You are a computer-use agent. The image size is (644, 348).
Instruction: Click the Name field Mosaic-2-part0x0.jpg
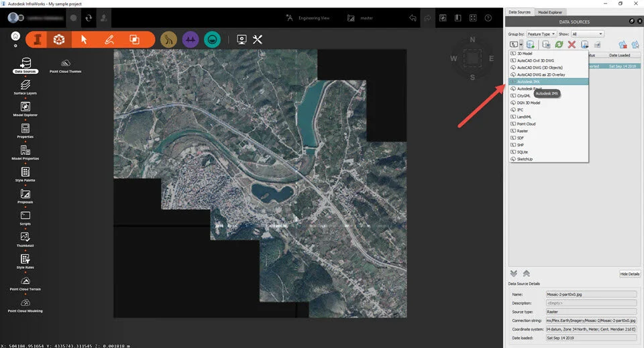click(591, 294)
